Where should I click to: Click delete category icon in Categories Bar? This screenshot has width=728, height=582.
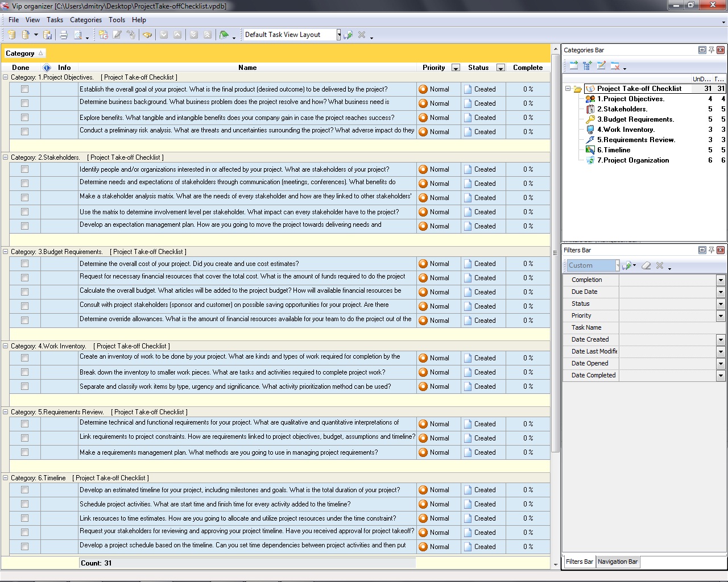pyautogui.click(x=615, y=66)
